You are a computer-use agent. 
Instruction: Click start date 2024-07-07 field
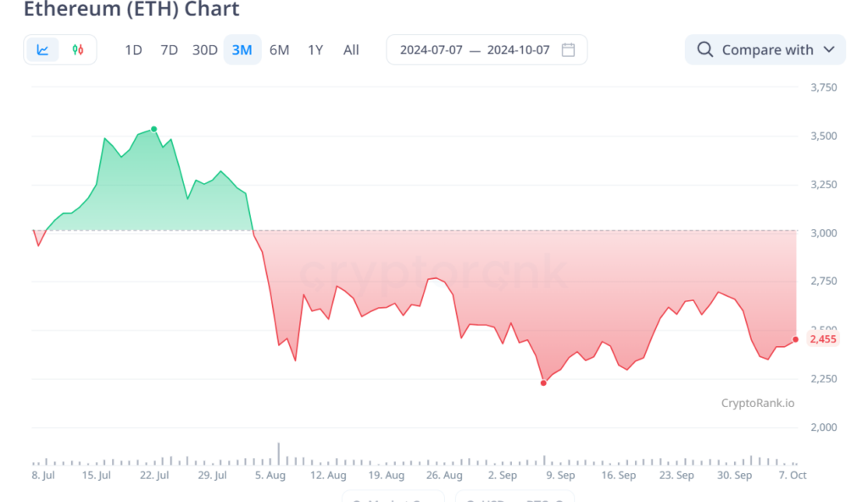(431, 50)
